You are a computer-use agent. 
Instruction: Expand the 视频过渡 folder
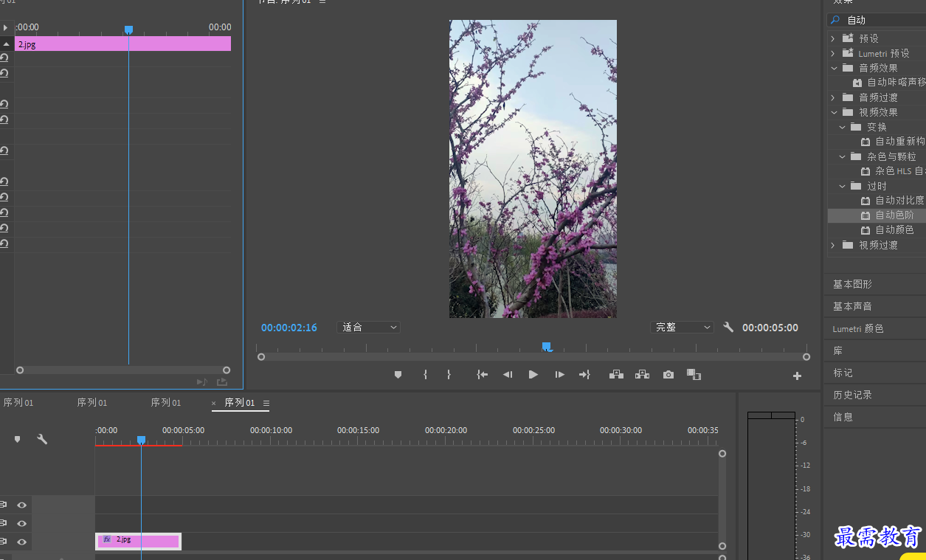click(833, 245)
